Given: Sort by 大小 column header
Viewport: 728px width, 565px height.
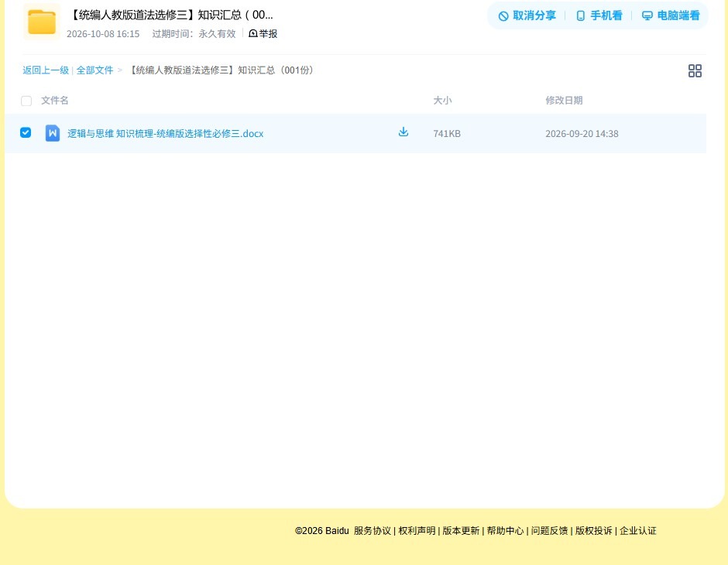Looking at the screenshot, I should point(442,100).
